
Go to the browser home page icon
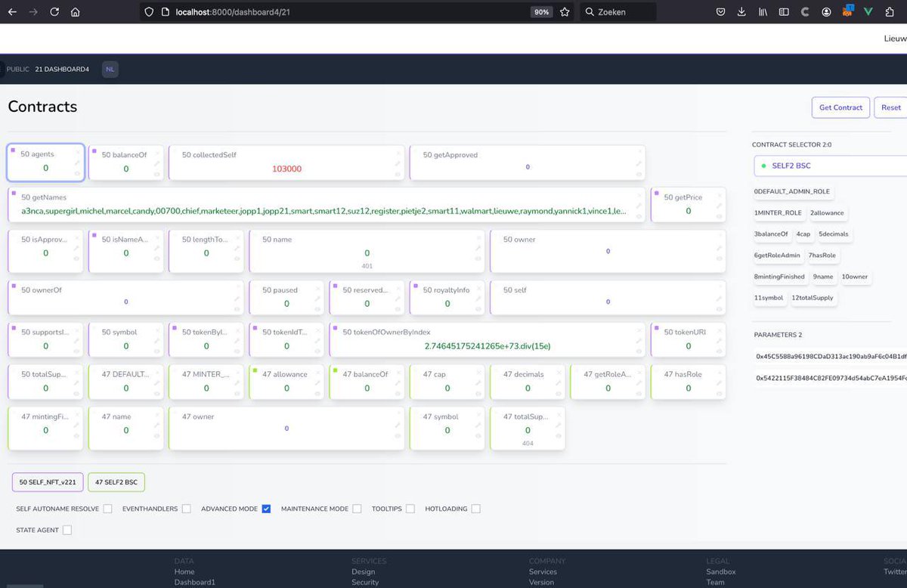(x=75, y=12)
